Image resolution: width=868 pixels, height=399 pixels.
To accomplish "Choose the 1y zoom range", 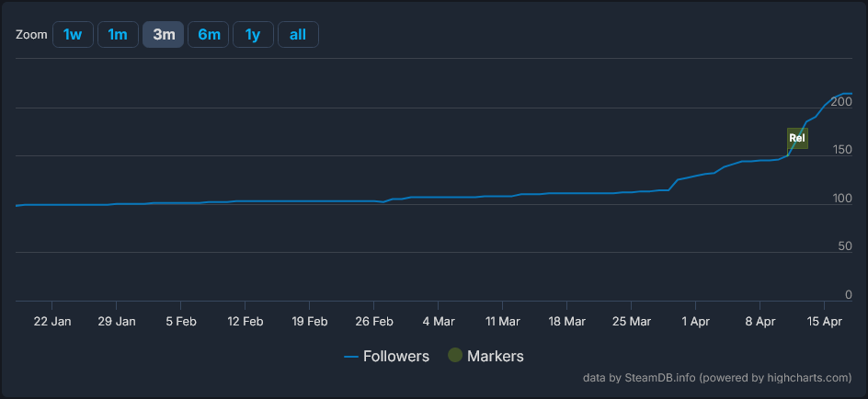I will pos(253,35).
